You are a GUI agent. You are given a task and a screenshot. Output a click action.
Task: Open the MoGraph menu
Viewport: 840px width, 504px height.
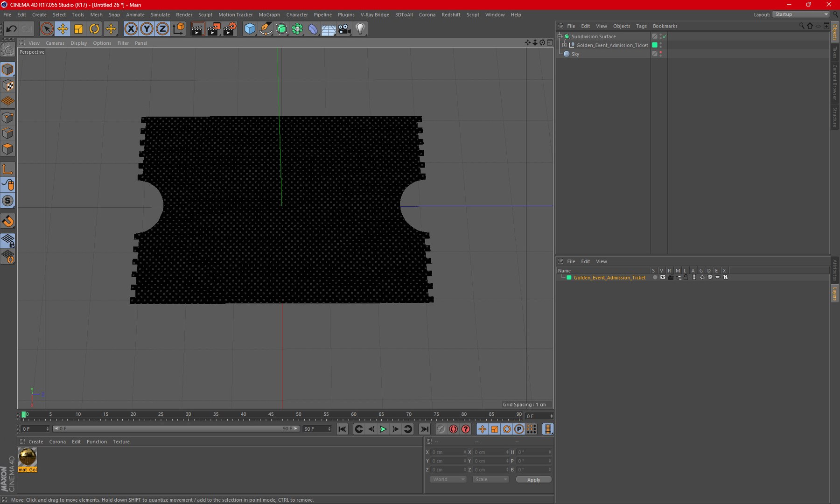(269, 14)
